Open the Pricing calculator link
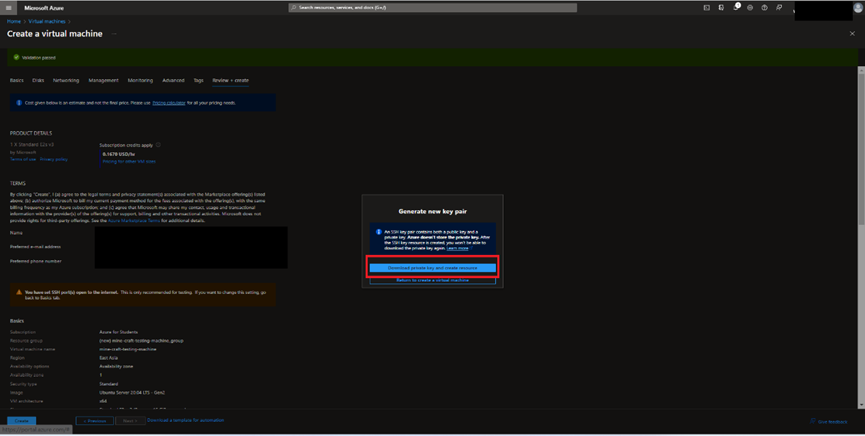 coord(169,103)
